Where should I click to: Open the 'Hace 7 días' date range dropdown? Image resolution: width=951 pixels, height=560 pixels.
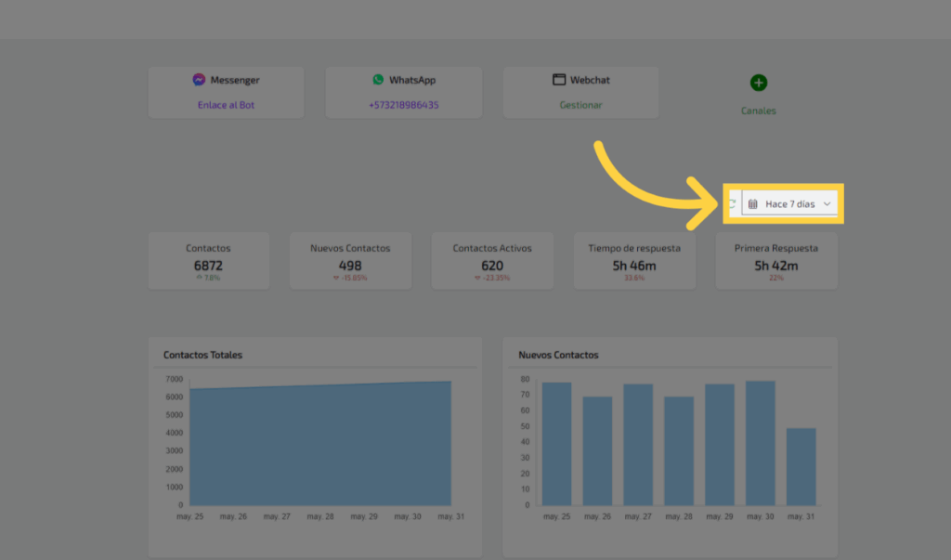(789, 203)
